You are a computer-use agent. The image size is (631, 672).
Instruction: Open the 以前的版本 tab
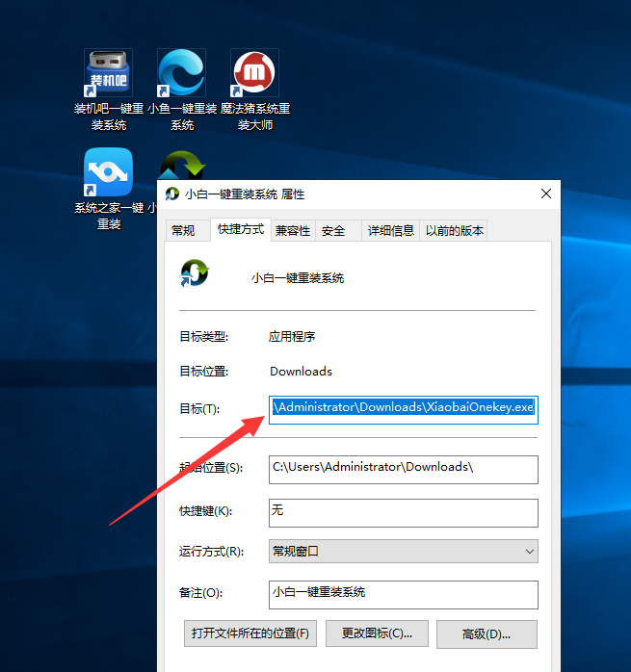pos(455,230)
